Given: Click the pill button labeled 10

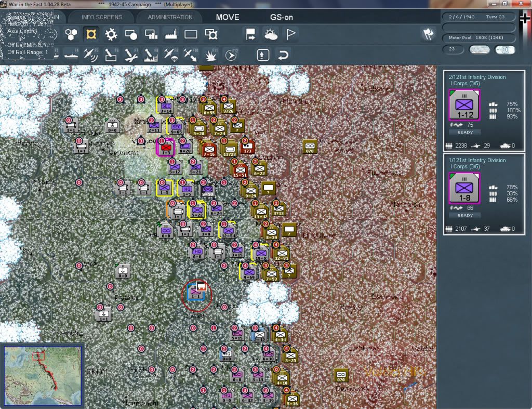Looking at the screenshot, I should [x=505, y=49].
